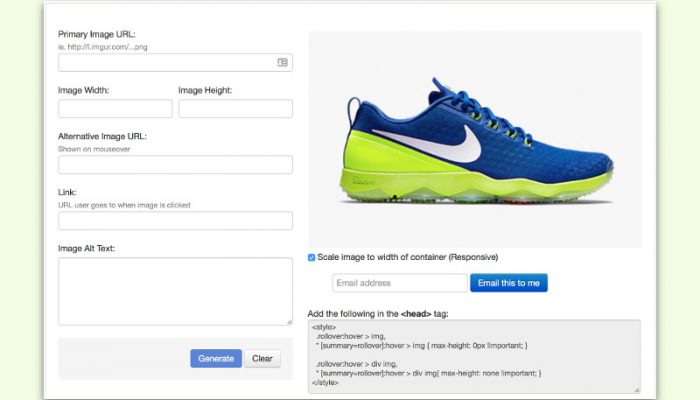This screenshot has width=700, height=400.
Task: Click the Link URL input field
Action: (175, 221)
